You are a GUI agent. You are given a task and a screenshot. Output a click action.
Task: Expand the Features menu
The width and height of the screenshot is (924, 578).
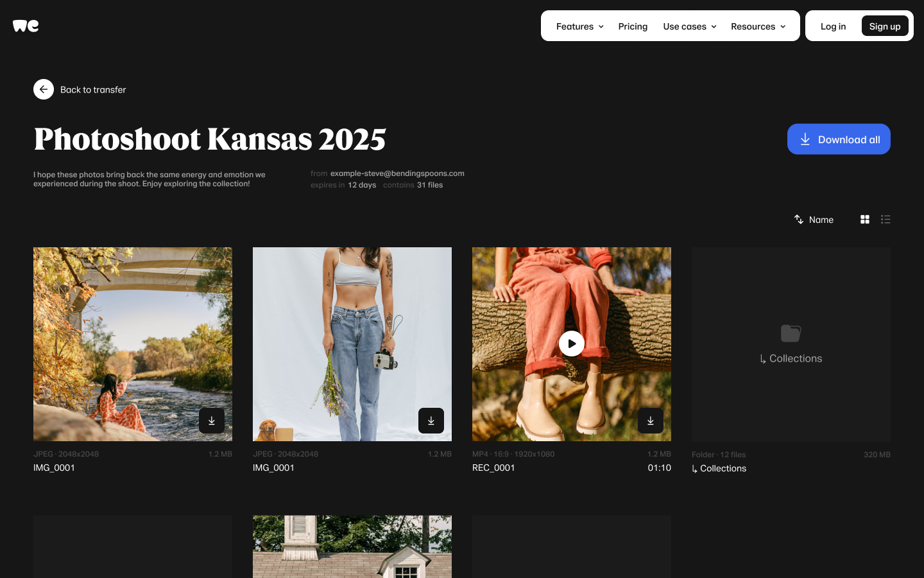point(579,26)
